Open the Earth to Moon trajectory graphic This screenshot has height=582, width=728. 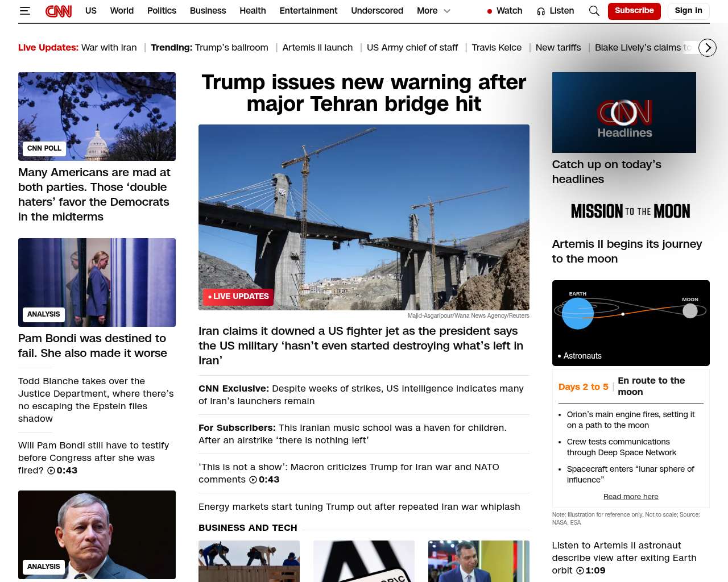click(630, 322)
